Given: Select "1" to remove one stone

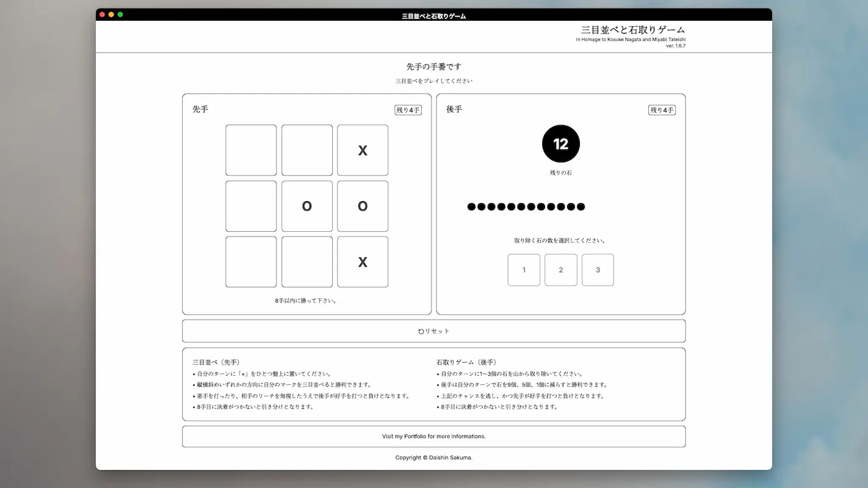Looking at the screenshot, I should click(524, 270).
